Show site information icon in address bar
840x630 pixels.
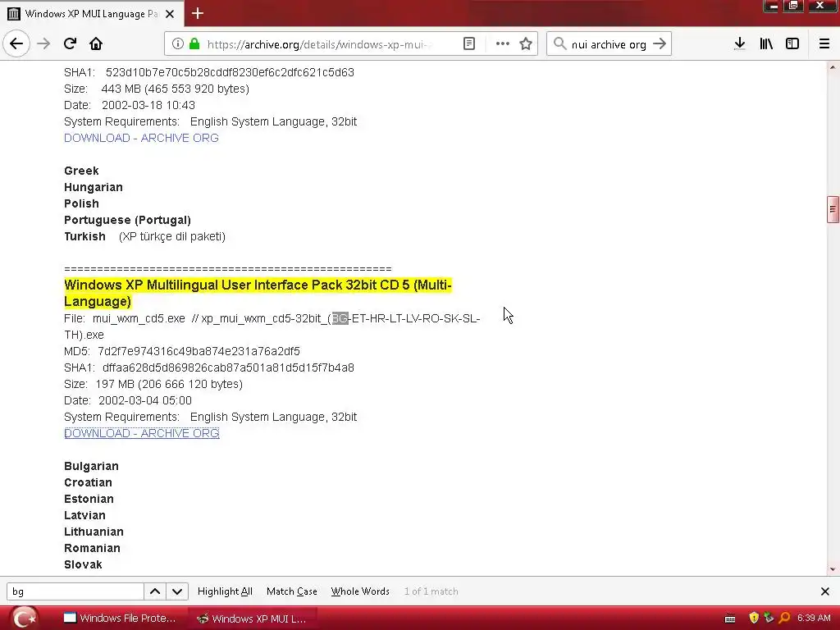(x=177, y=44)
